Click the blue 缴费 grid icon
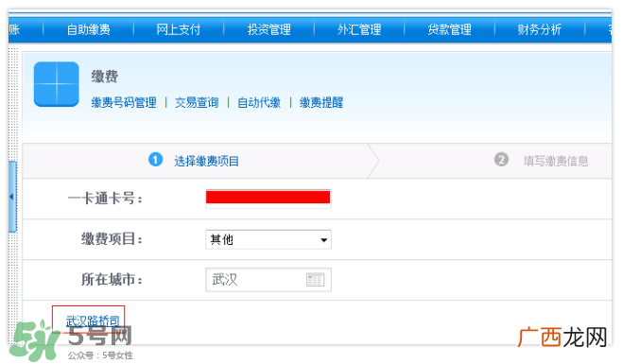This screenshot has width=640, height=364. click(57, 84)
